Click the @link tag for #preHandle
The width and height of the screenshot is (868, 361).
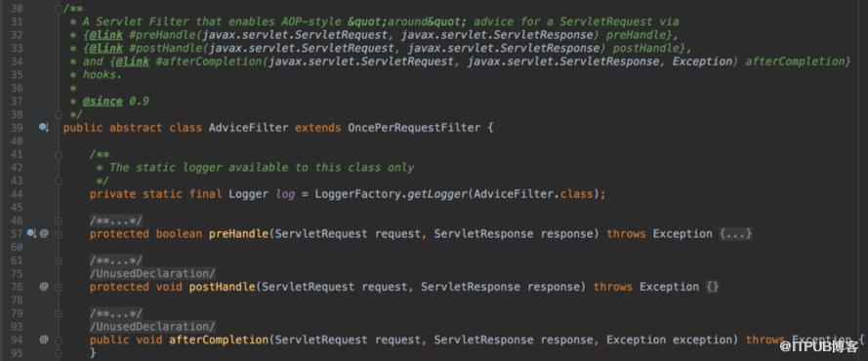click(105, 35)
